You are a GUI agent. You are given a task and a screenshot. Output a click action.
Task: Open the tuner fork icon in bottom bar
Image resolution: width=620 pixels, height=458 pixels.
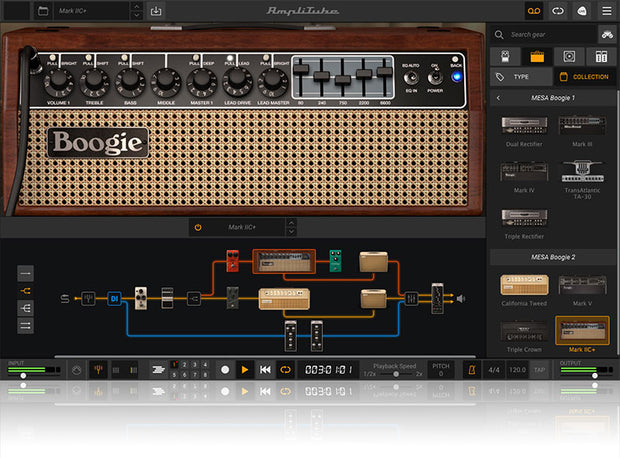[98, 370]
